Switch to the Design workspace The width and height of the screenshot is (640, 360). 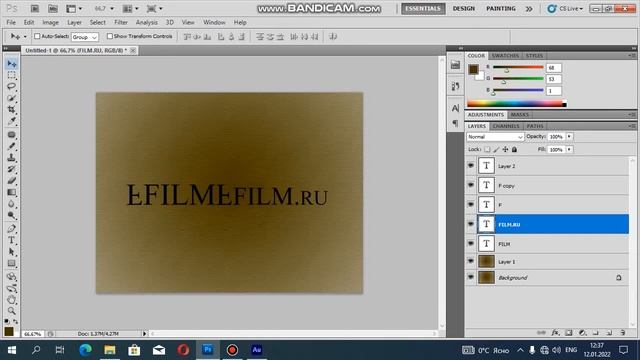pos(464,9)
